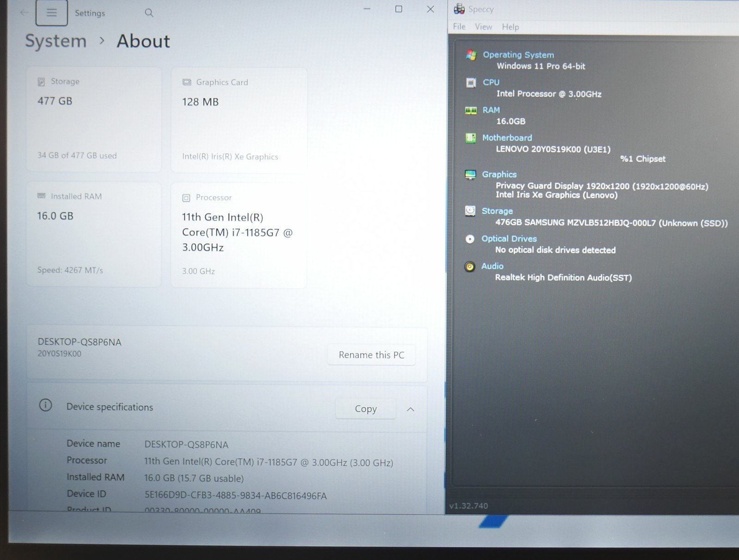Click the Device ID value 5E166D9D-CFB3-4885-9834-AB6C816496FA
This screenshot has height=560, width=739.
pos(236,496)
